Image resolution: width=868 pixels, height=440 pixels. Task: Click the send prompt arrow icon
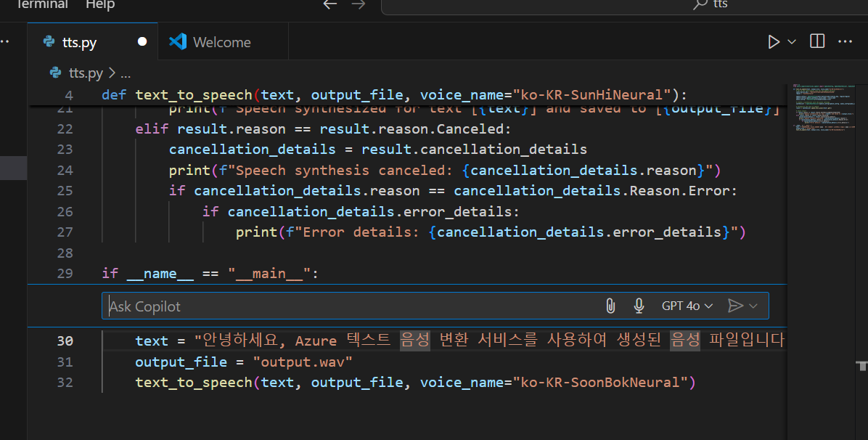pyautogui.click(x=736, y=306)
